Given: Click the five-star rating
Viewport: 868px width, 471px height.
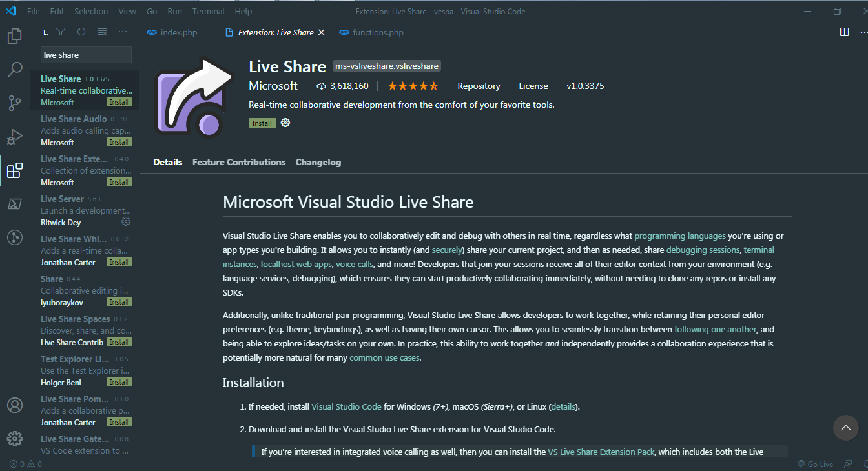Looking at the screenshot, I should pyautogui.click(x=413, y=86).
